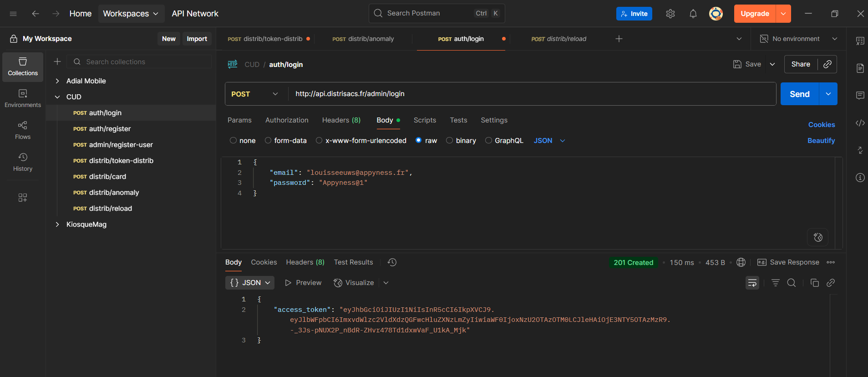Open the settings gear icon

pyautogui.click(x=670, y=14)
